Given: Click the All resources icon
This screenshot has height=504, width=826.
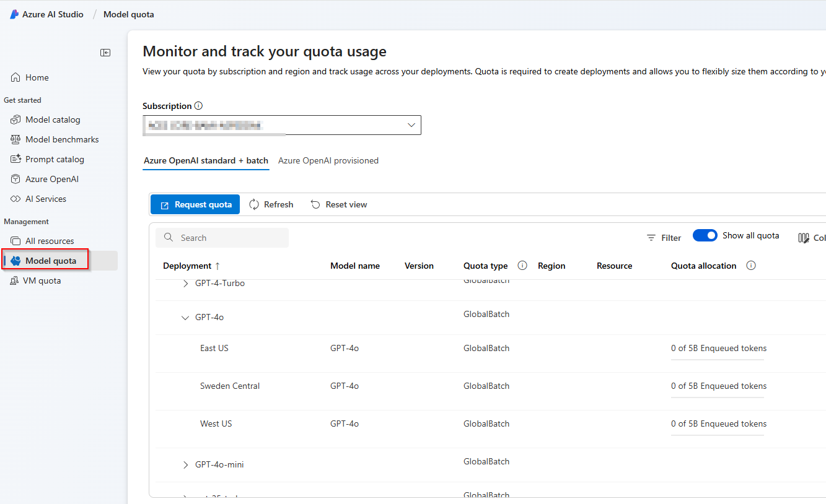Looking at the screenshot, I should (x=15, y=241).
